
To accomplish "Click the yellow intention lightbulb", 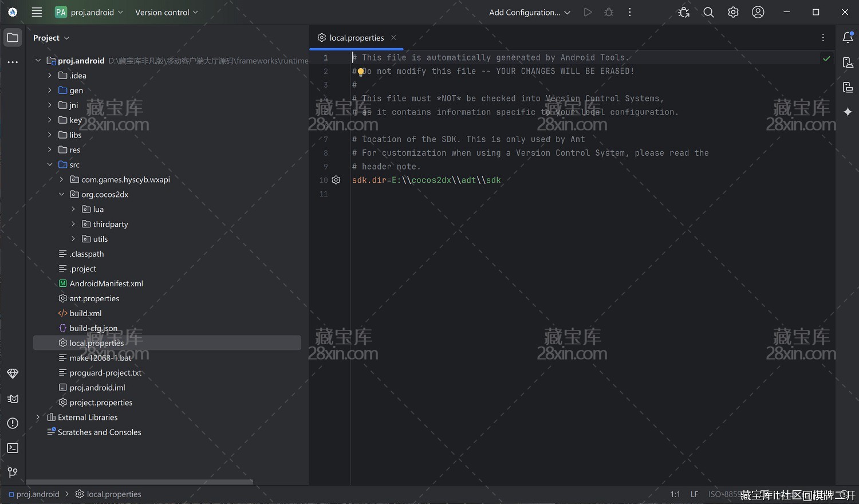I will click(x=361, y=72).
